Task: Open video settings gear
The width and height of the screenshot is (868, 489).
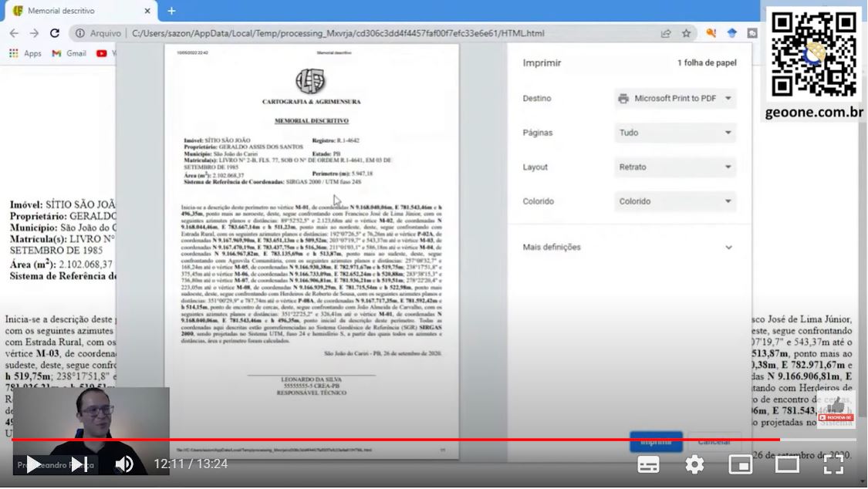Action: 694,464
